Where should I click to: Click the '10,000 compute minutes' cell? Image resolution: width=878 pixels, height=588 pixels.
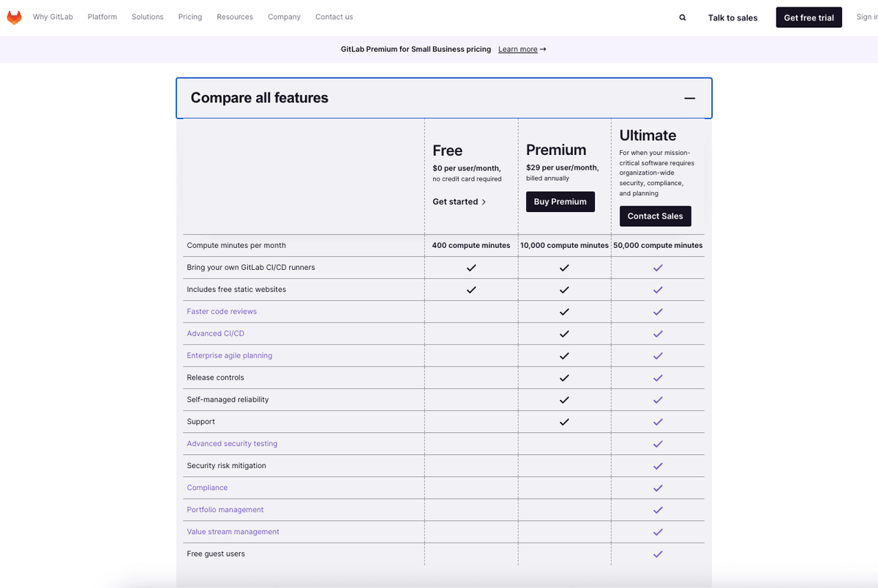click(x=564, y=246)
